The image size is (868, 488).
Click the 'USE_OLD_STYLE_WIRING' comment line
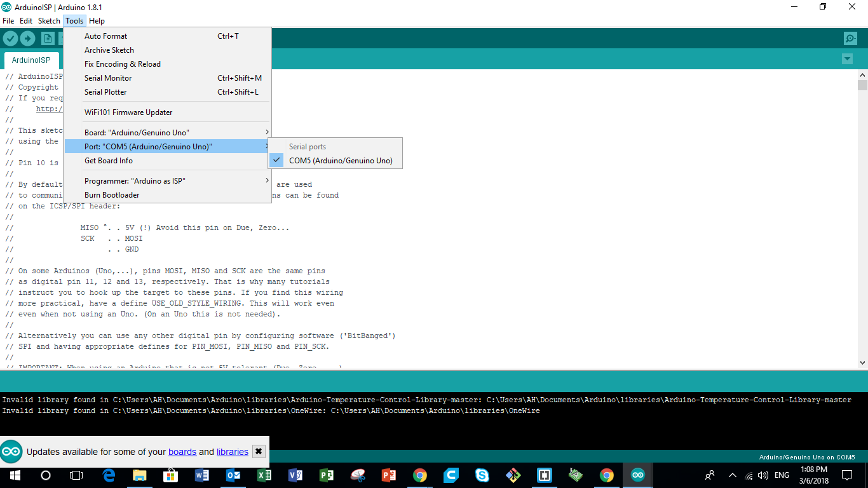(170, 303)
